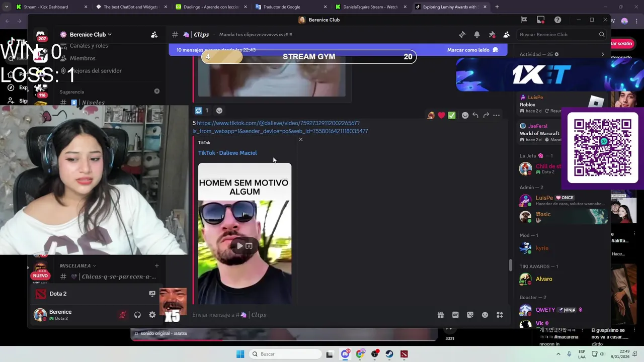Open the Actividad settings gear

(556, 54)
